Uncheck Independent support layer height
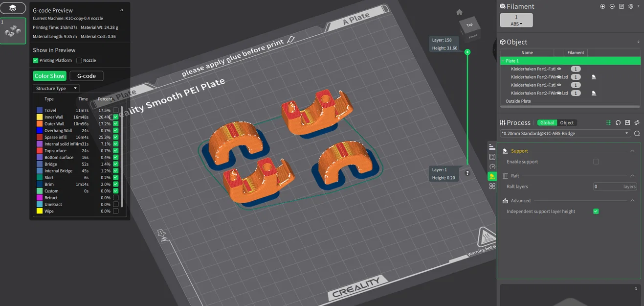 pos(596,212)
